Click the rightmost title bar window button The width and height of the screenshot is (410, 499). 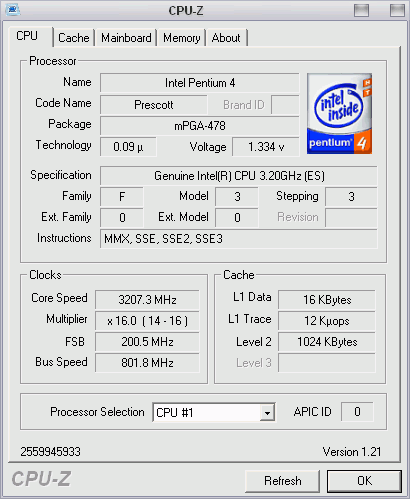(397, 10)
